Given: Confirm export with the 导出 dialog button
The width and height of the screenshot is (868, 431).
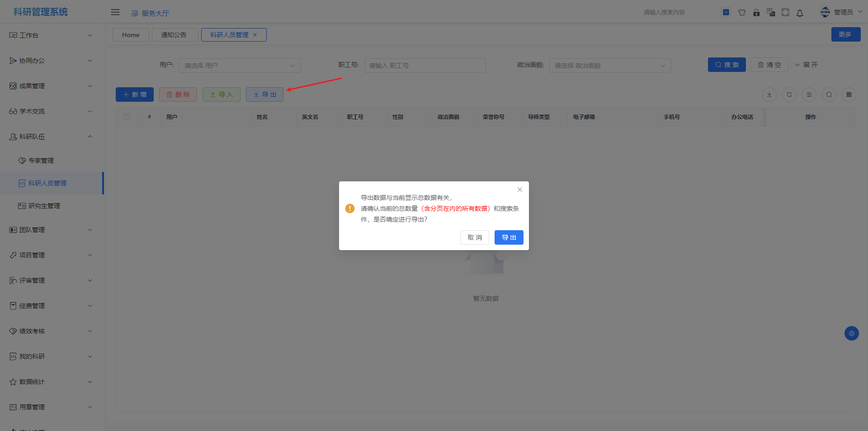Looking at the screenshot, I should pos(509,237).
